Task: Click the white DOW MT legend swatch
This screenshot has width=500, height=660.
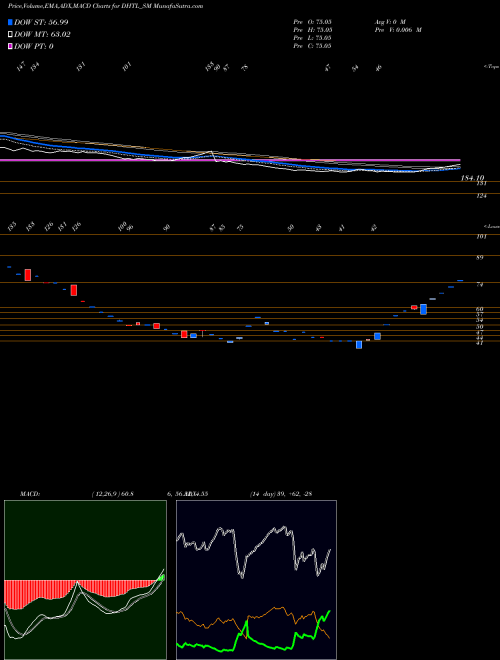Action: pyautogui.click(x=10, y=35)
